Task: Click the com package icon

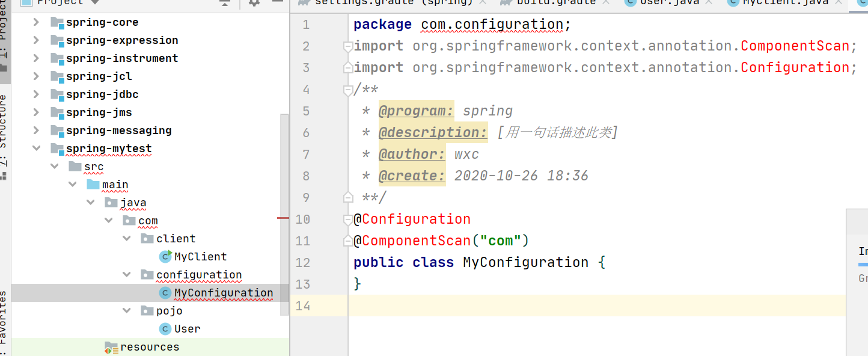Action: (129, 221)
